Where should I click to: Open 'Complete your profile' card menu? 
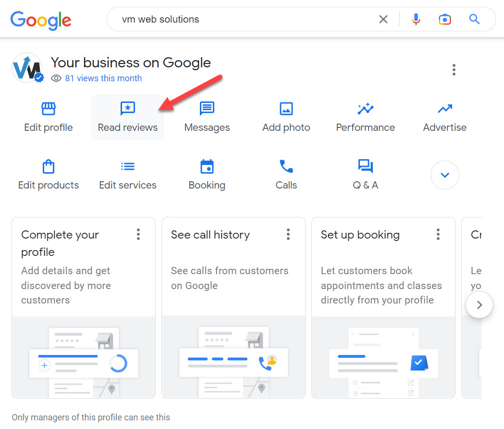[x=138, y=234]
